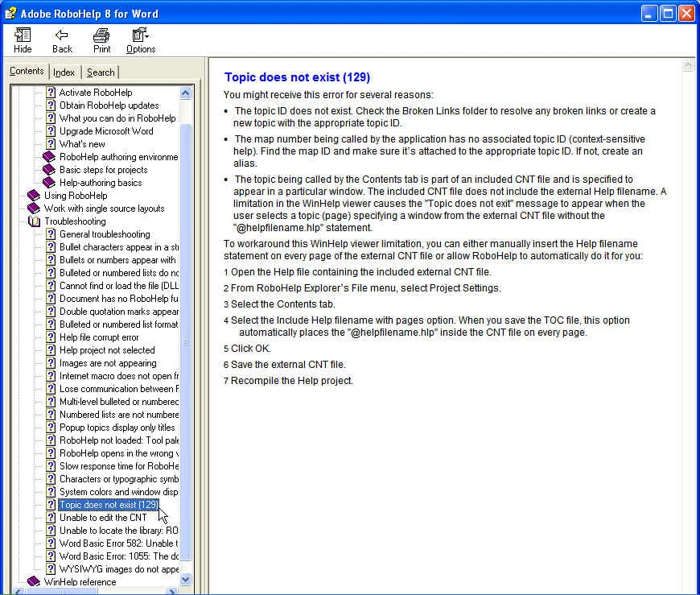
Task: Click the General troubleshooting topic icon
Action: 51,234
